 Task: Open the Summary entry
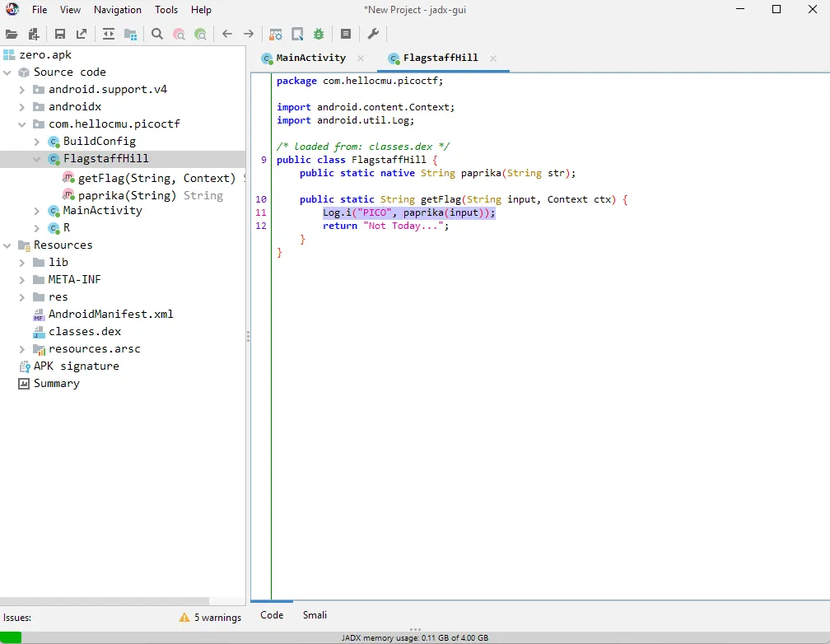(56, 384)
